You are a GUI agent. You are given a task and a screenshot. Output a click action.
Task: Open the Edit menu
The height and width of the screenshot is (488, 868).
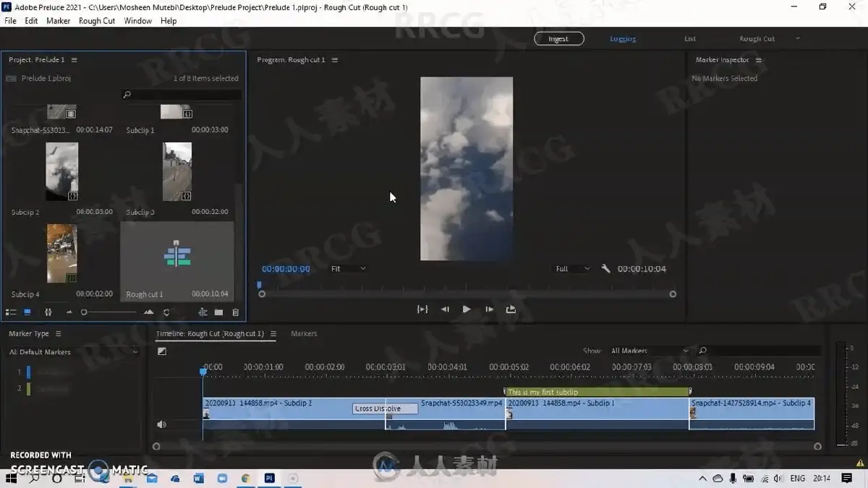[31, 21]
